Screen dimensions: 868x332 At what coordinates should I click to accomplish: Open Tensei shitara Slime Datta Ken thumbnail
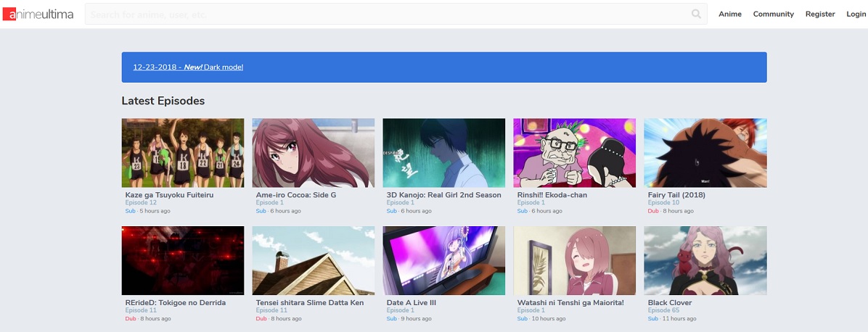tap(314, 261)
